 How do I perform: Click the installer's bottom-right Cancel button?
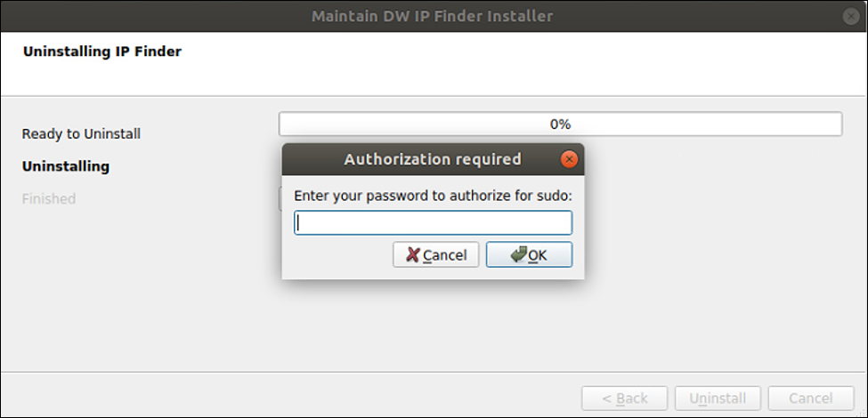tap(810, 398)
